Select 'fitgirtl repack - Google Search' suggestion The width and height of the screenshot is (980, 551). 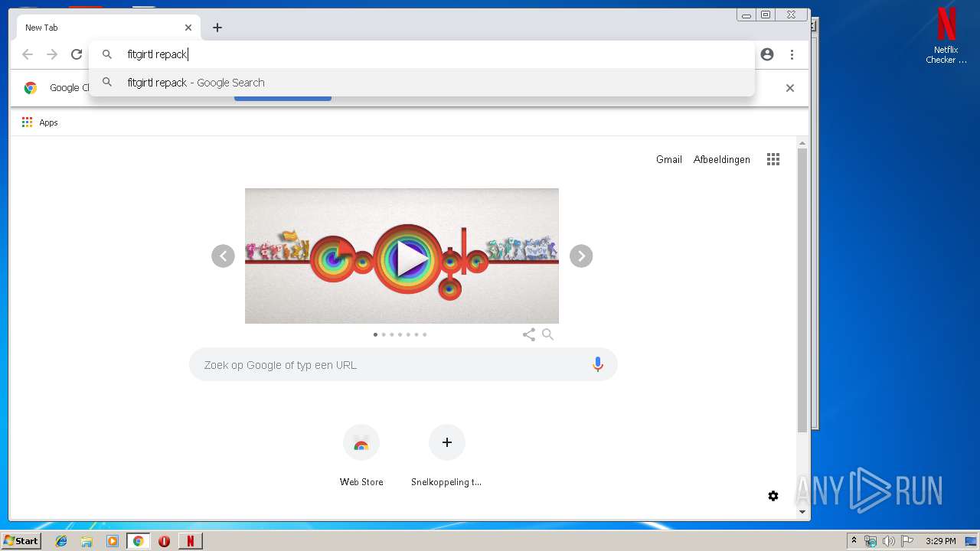[422, 83]
